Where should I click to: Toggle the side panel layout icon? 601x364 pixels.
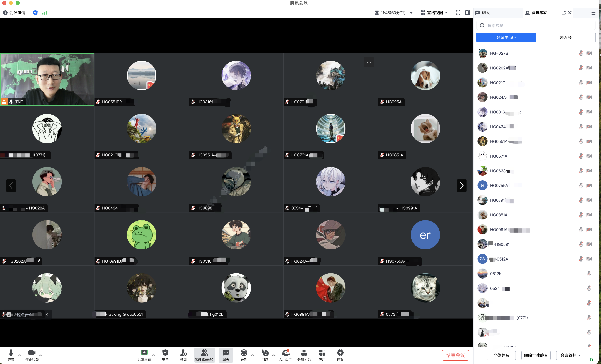(467, 13)
